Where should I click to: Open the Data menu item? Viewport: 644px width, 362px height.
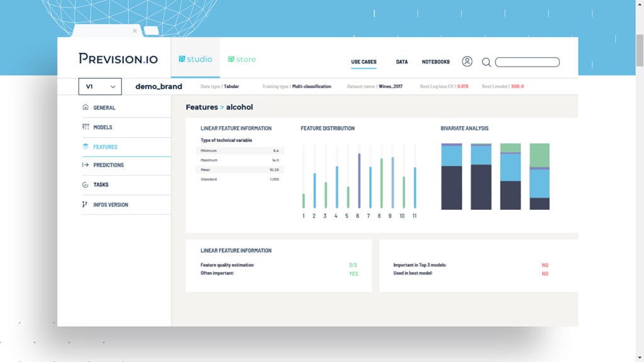(402, 62)
